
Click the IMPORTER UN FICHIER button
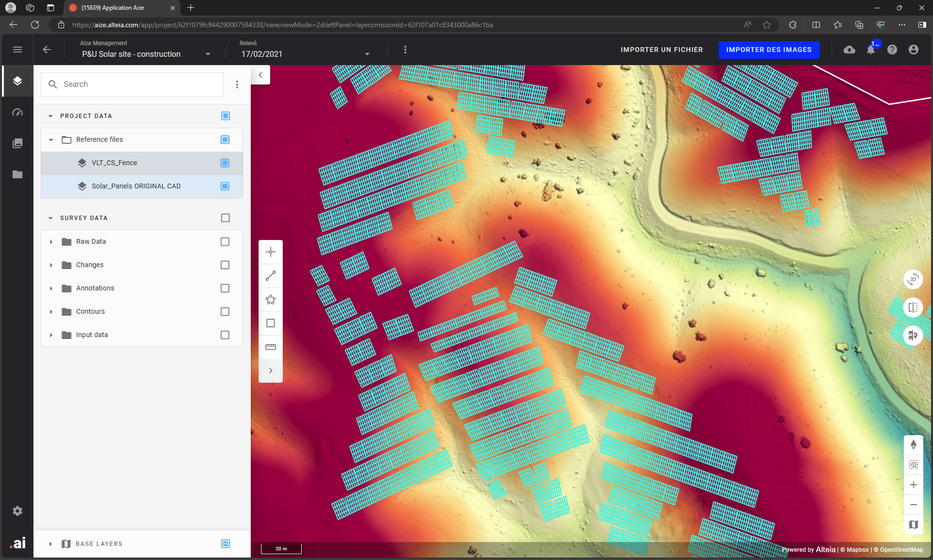click(x=661, y=50)
